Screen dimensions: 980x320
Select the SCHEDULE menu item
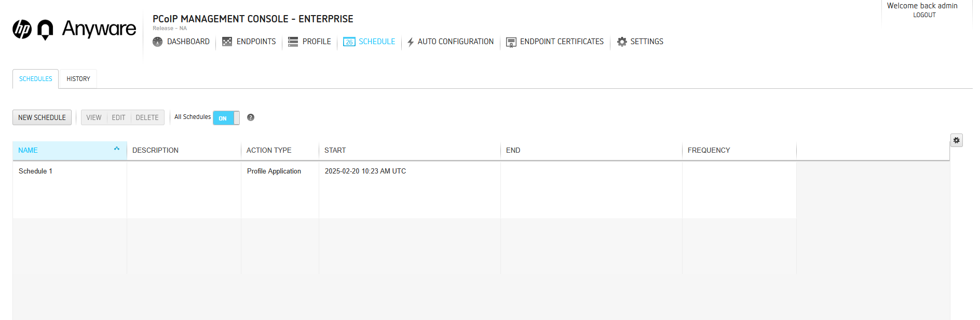(377, 42)
